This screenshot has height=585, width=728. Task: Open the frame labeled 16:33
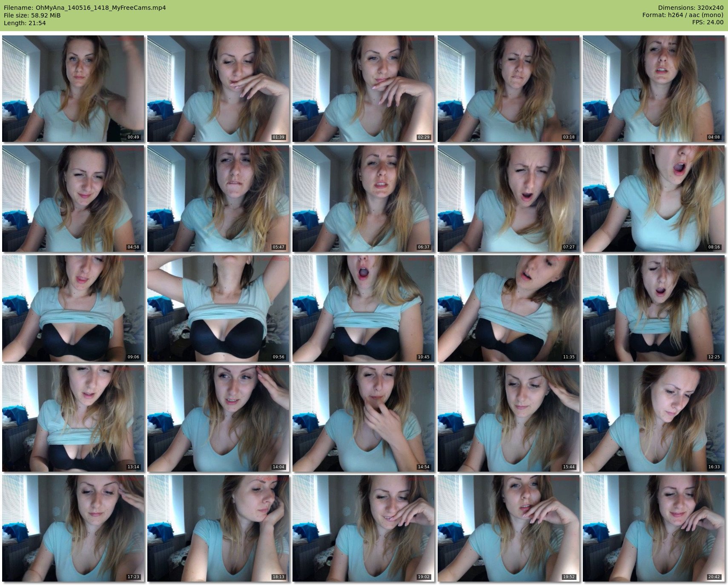[x=653, y=418]
